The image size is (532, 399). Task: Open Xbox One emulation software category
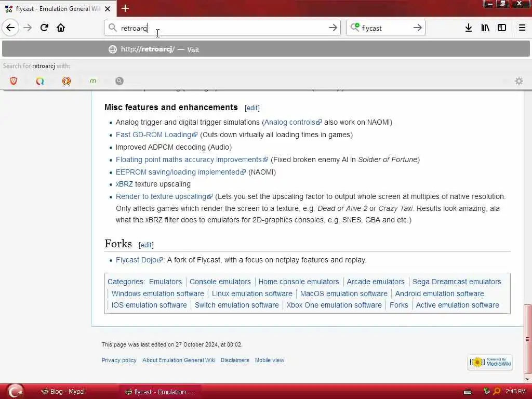(334, 305)
